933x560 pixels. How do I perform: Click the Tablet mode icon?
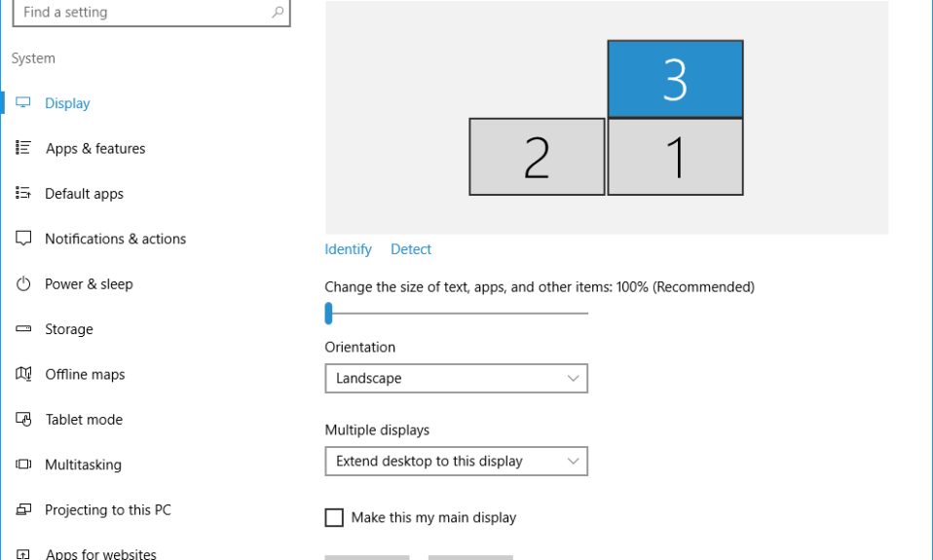click(x=23, y=420)
